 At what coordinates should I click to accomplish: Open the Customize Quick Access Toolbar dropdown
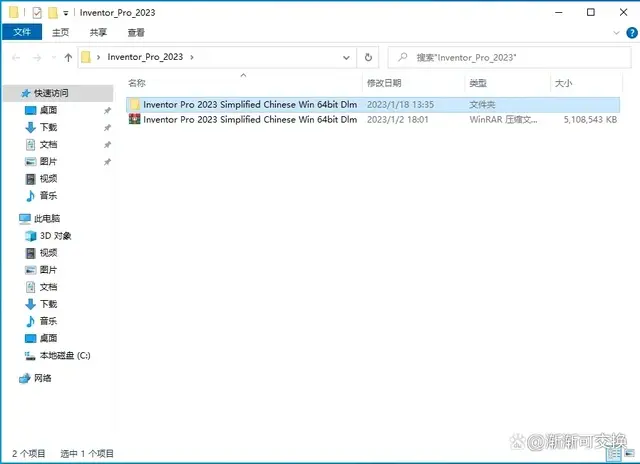tap(65, 13)
